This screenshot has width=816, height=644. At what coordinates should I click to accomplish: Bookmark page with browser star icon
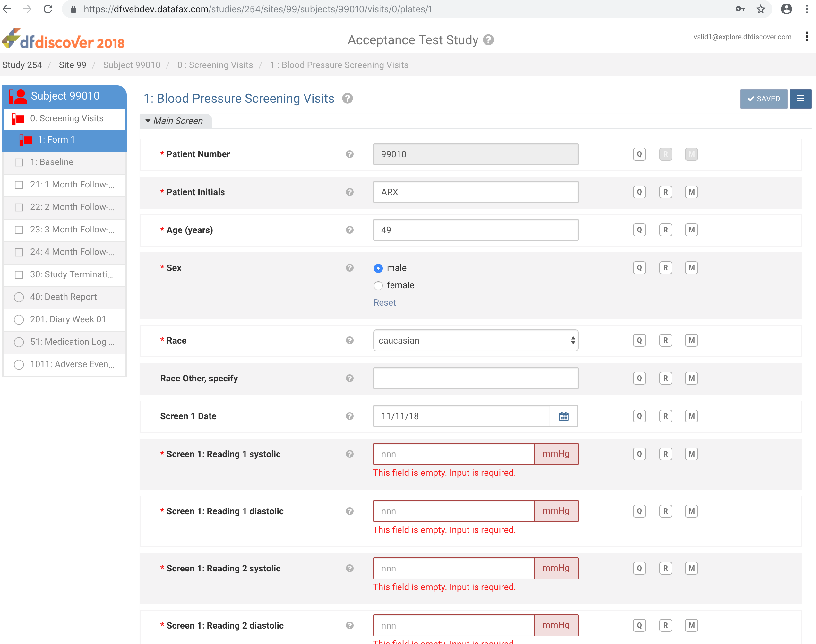click(x=760, y=9)
